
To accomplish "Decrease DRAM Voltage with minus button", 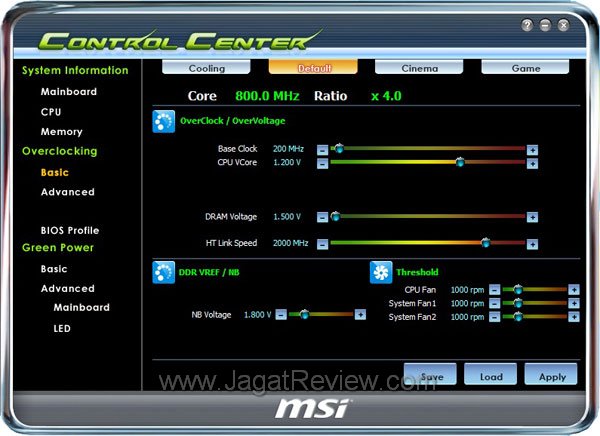I will point(323,217).
